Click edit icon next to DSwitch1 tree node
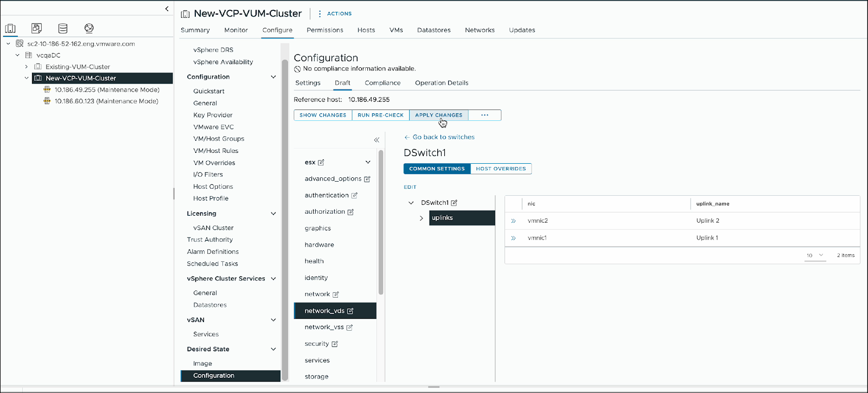 [454, 203]
